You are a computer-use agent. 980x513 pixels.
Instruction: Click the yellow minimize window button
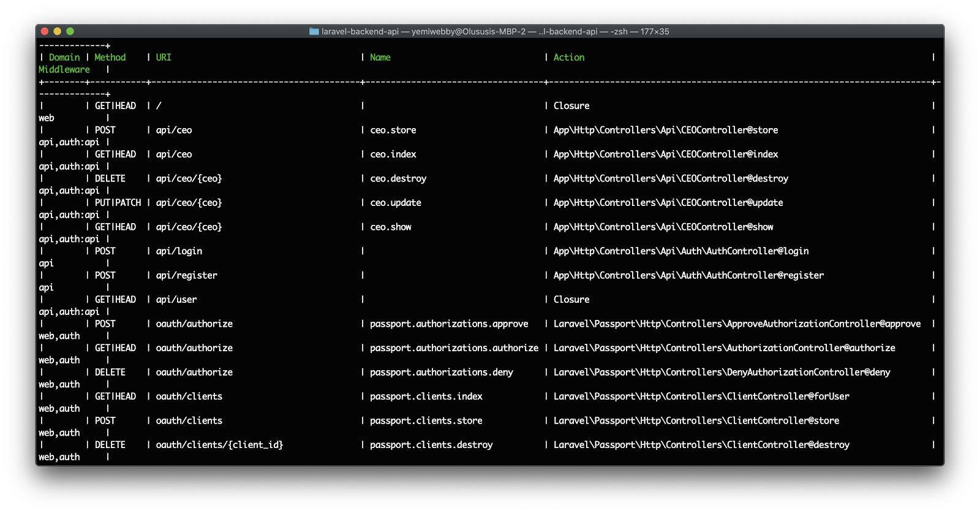point(57,31)
